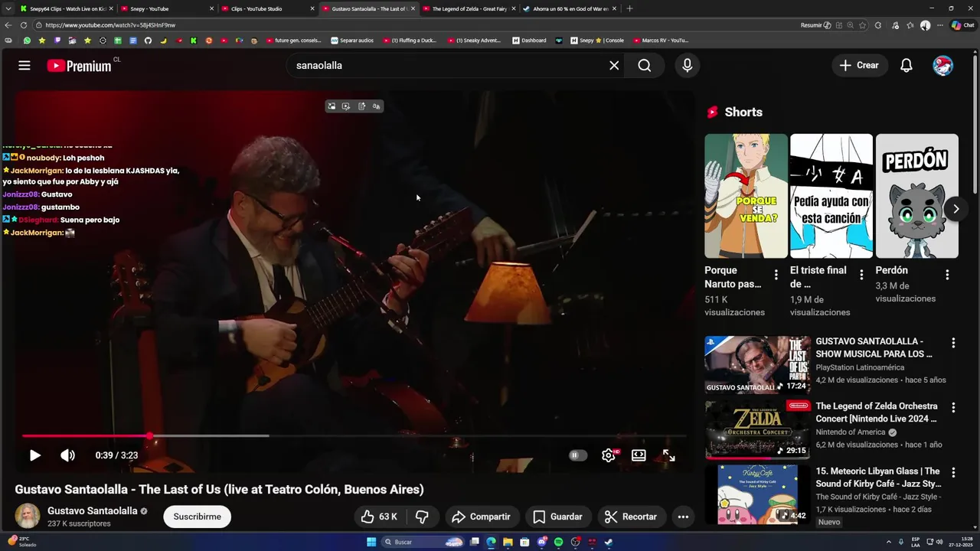Toggle the autoplay switch
Screen dimensions: 980x551
tap(577, 455)
